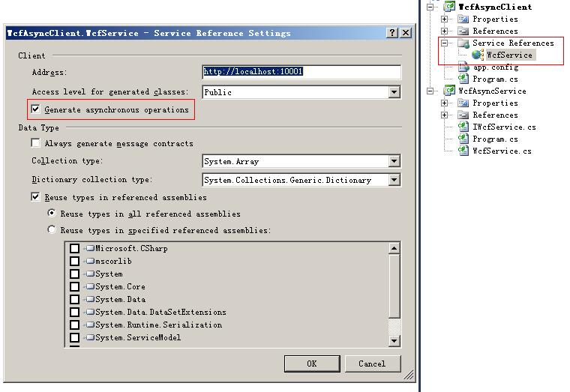This screenshot has width=570, height=392.
Task: Click the dialog resize grip corner
Action: (409, 375)
